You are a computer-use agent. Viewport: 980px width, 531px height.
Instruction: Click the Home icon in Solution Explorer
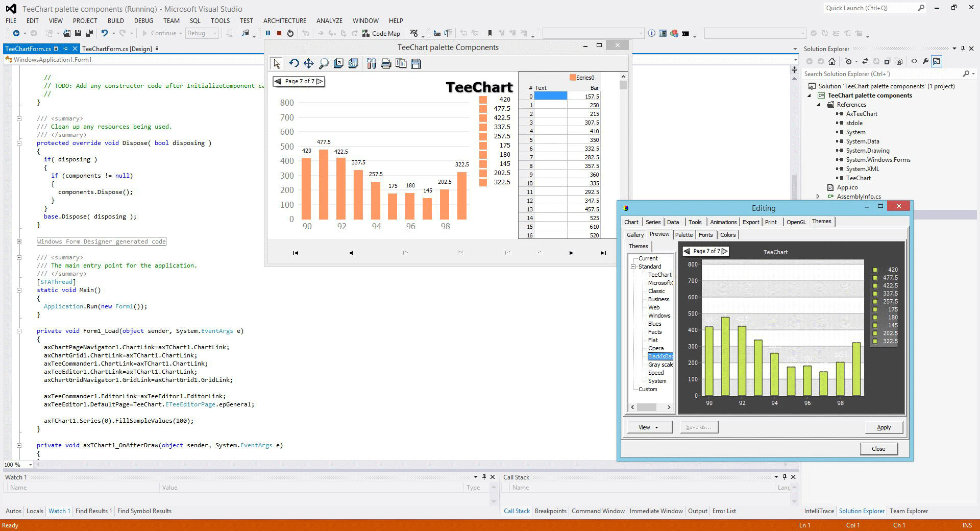832,61
